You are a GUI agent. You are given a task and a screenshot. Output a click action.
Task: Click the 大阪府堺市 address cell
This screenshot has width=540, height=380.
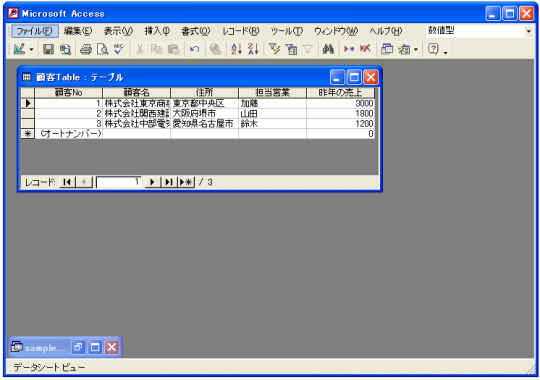pyautogui.click(x=204, y=113)
